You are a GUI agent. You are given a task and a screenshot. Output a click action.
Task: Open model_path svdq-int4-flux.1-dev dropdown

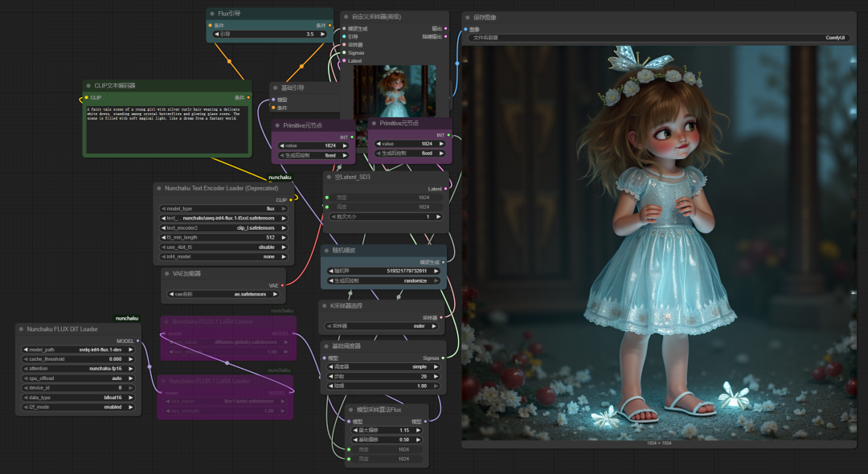[78, 349]
